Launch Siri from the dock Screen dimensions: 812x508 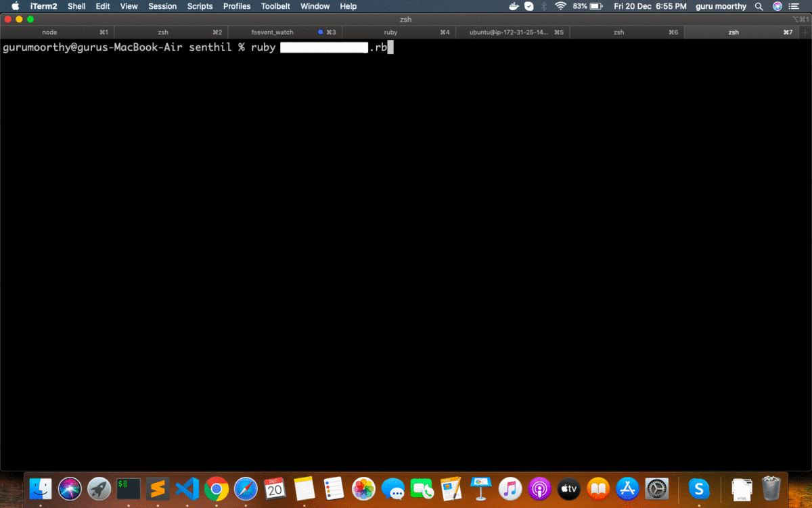pyautogui.click(x=70, y=488)
